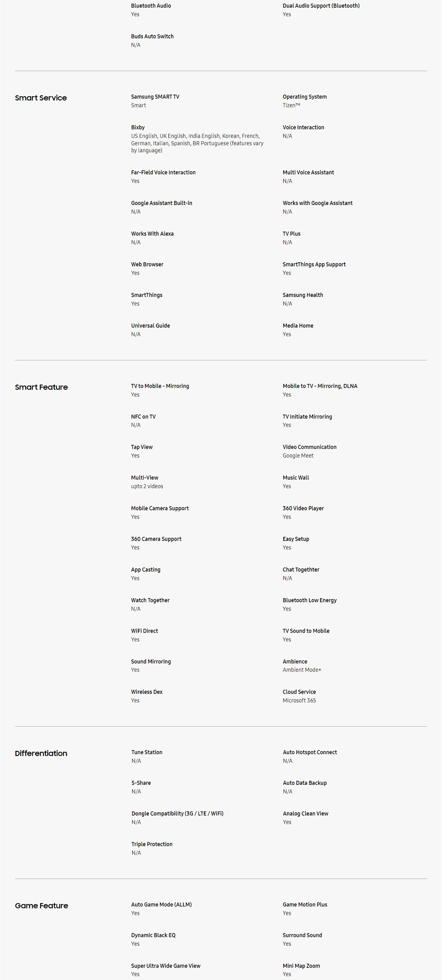Click the Google Meet value text
The height and width of the screenshot is (980, 442).
(x=298, y=455)
